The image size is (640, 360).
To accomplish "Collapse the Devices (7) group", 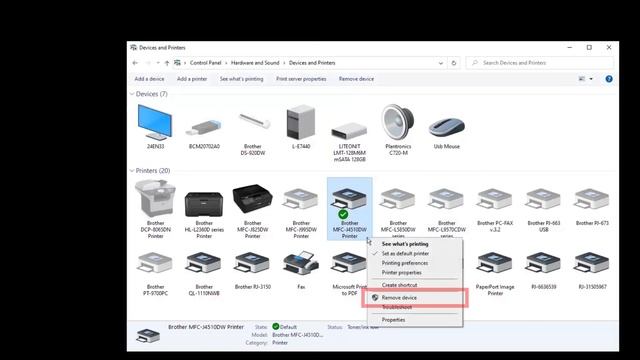I will 132,94.
